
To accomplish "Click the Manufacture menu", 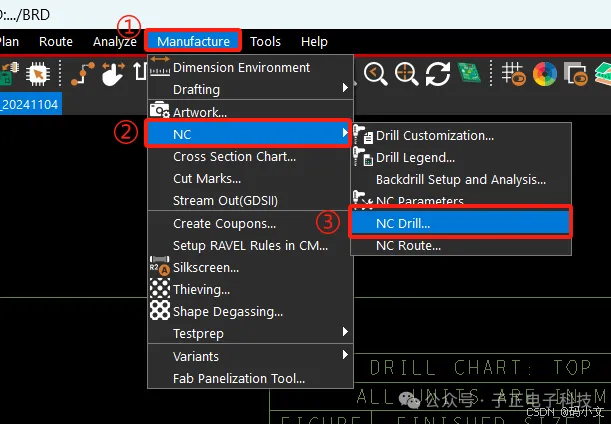I will click(x=193, y=41).
